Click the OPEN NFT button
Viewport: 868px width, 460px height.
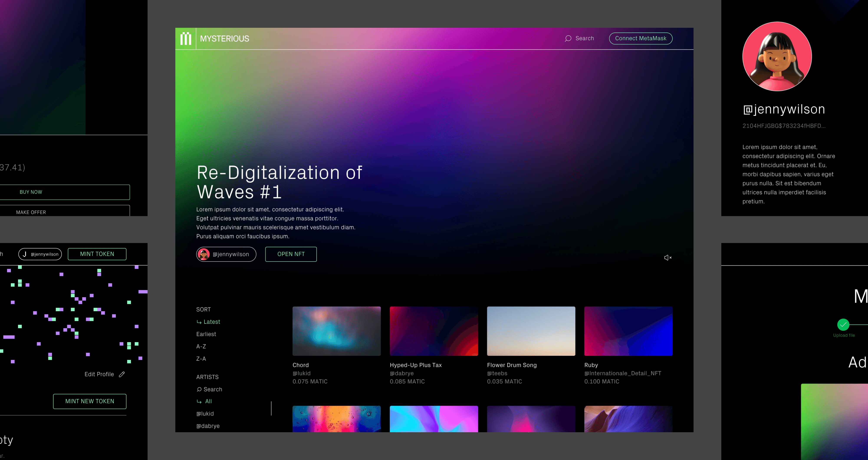[x=291, y=254]
